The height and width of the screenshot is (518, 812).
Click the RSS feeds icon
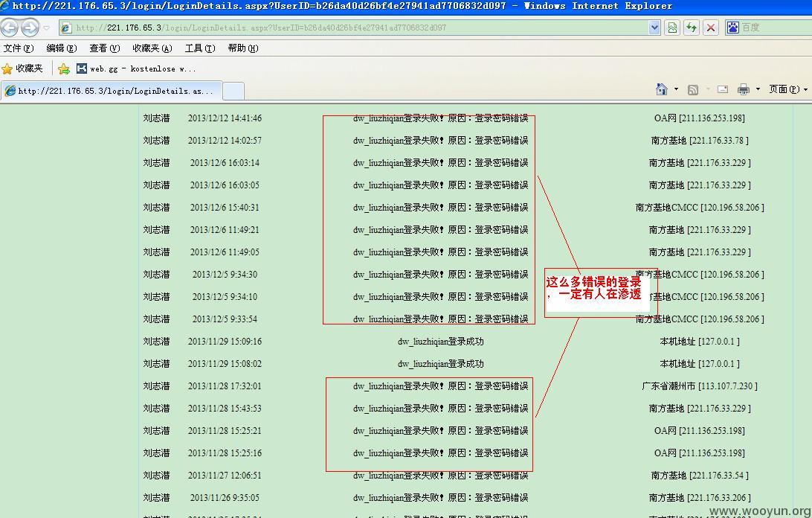click(x=693, y=90)
